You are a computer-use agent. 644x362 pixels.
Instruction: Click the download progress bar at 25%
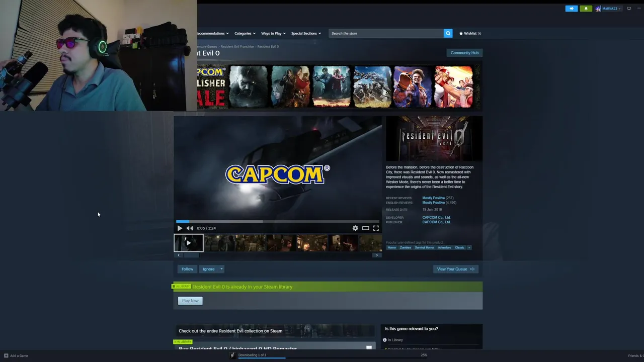[332, 358]
